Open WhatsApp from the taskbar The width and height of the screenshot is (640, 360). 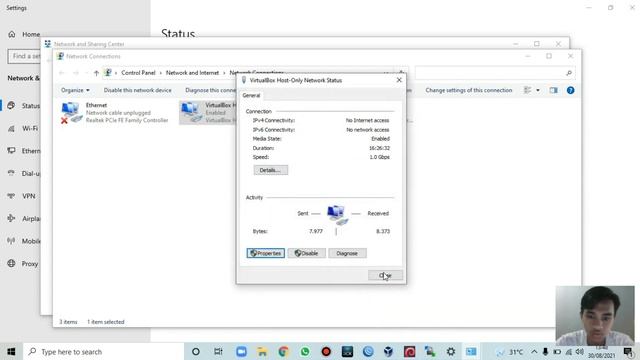(x=304, y=351)
